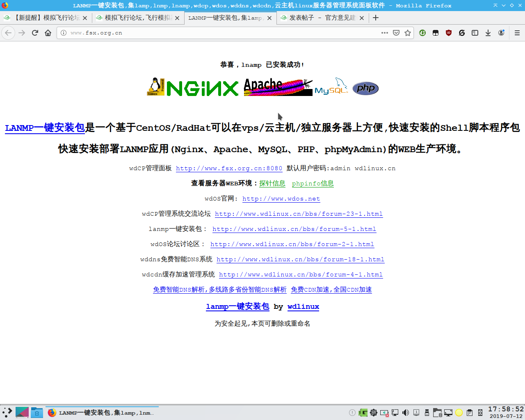This screenshot has width=525, height=420.
Task: Close the 模拟飞行论坛,飞行模拟 tab
Action: [x=177, y=18]
